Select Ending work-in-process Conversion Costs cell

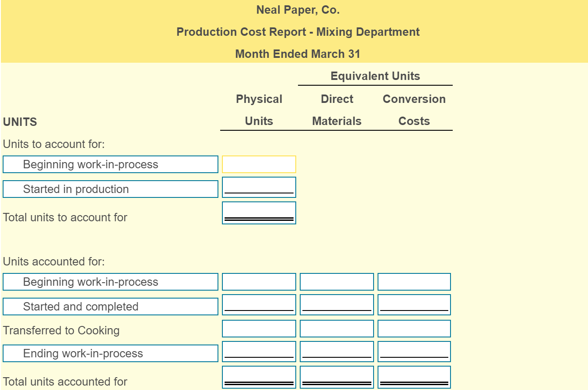click(414, 352)
